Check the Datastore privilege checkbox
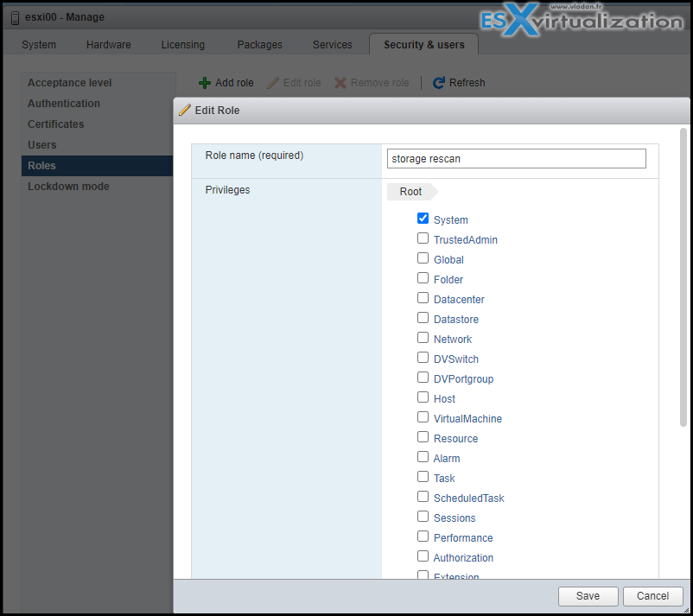 (423, 318)
